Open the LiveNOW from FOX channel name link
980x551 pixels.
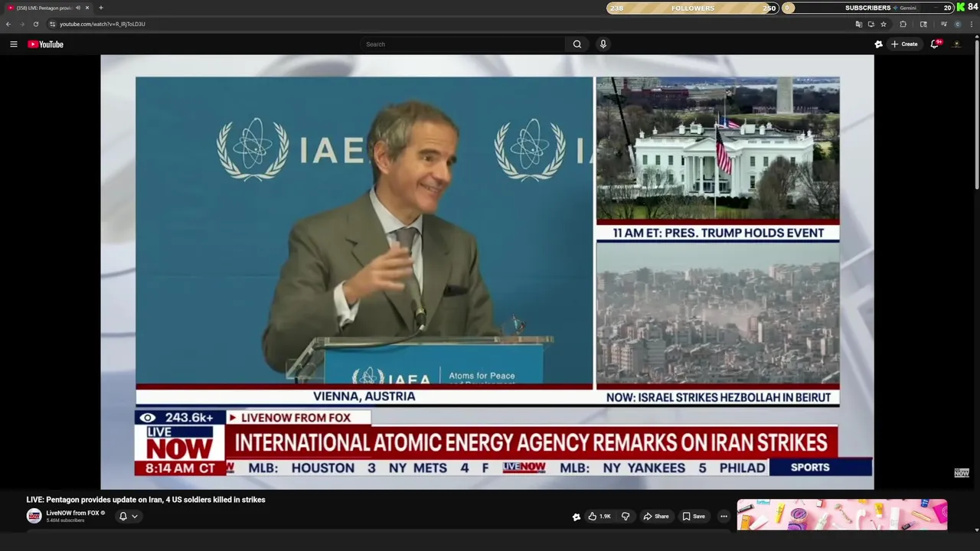click(73, 513)
